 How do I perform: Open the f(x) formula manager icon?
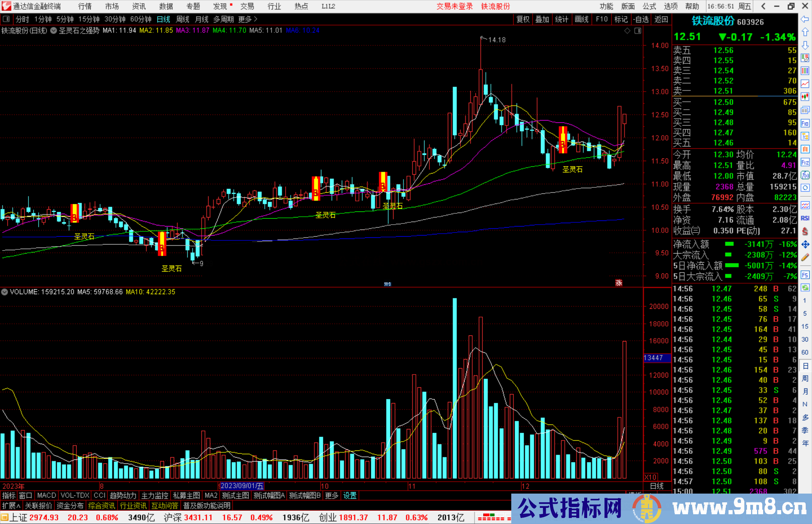pyautogui.click(x=805, y=175)
